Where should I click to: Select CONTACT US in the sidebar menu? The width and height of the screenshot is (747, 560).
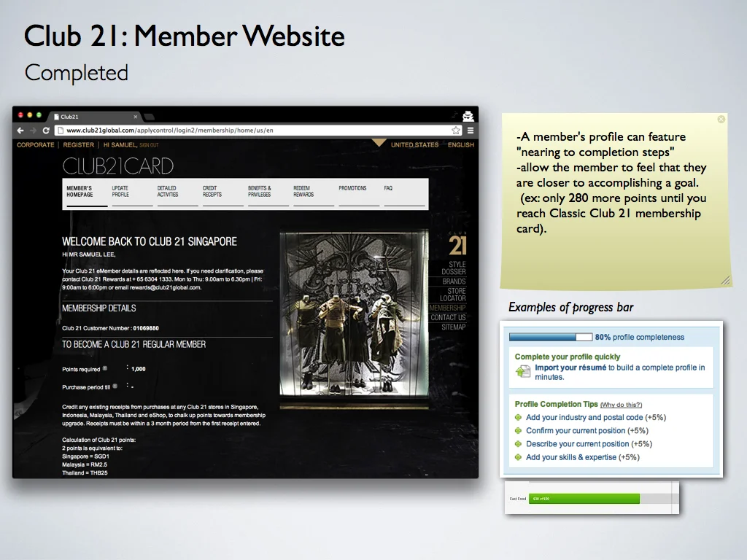(x=449, y=317)
